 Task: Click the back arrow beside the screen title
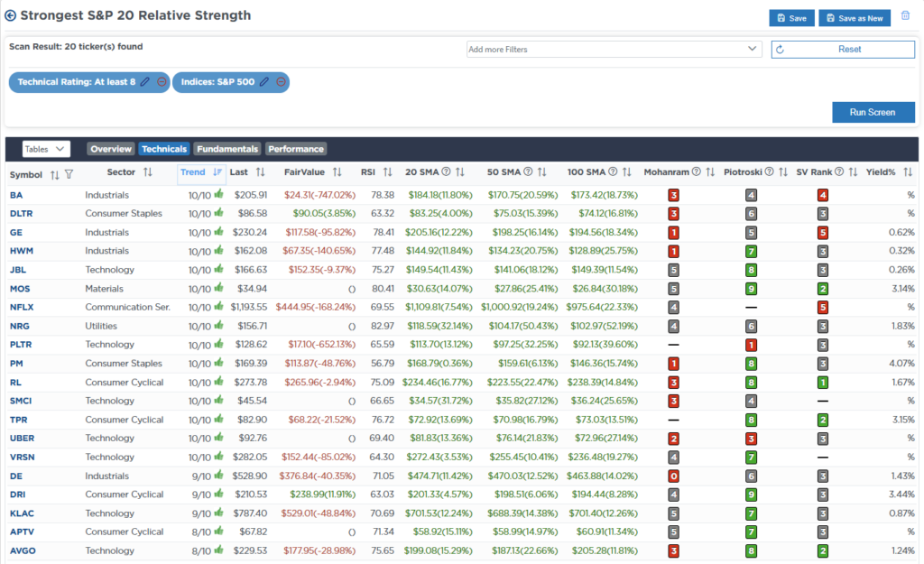tap(11, 16)
